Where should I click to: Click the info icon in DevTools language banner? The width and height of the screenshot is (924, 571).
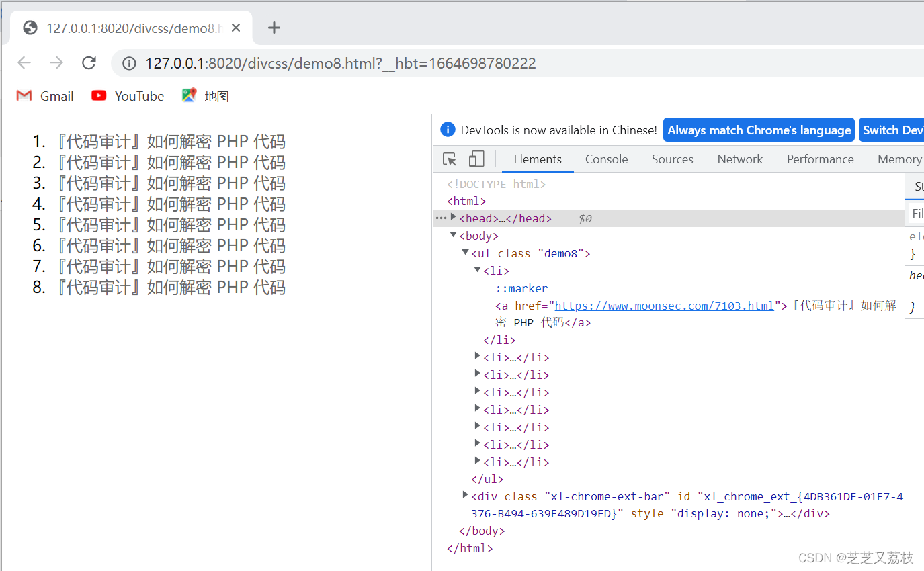point(448,130)
